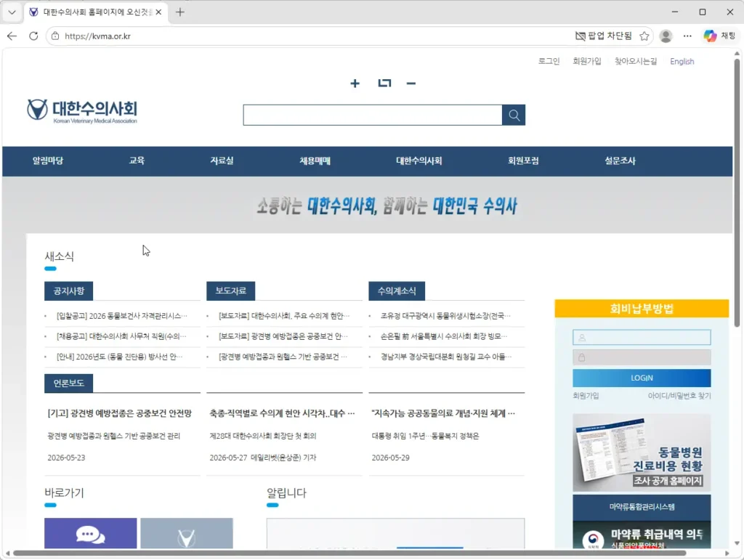Image resolution: width=744 pixels, height=560 pixels.
Task: Open article [기고] 광견병 예방접종은 공중보건 안전망
Action: (120, 413)
